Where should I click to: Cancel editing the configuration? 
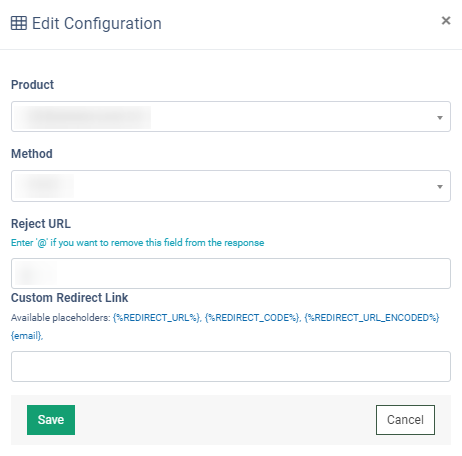pos(405,420)
